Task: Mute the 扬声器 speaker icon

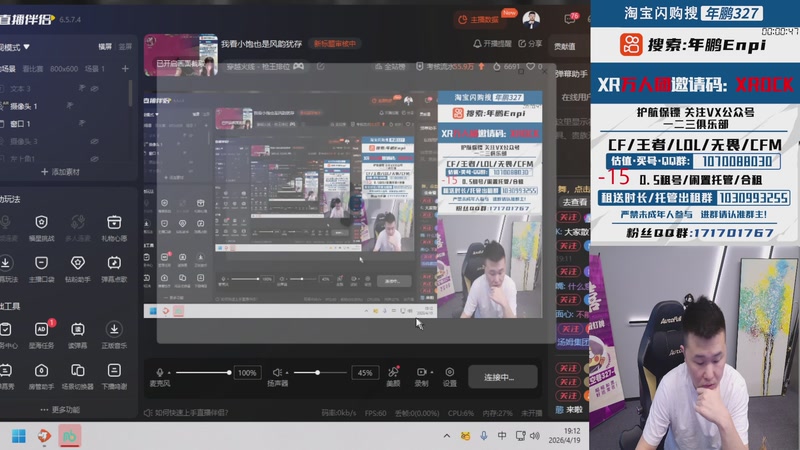Action: (x=277, y=372)
